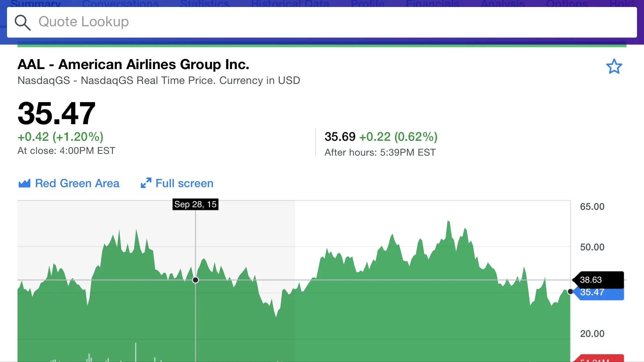Click the tallest volume bar in chart
This screenshot has width=644, height=362.
point(136,352)
